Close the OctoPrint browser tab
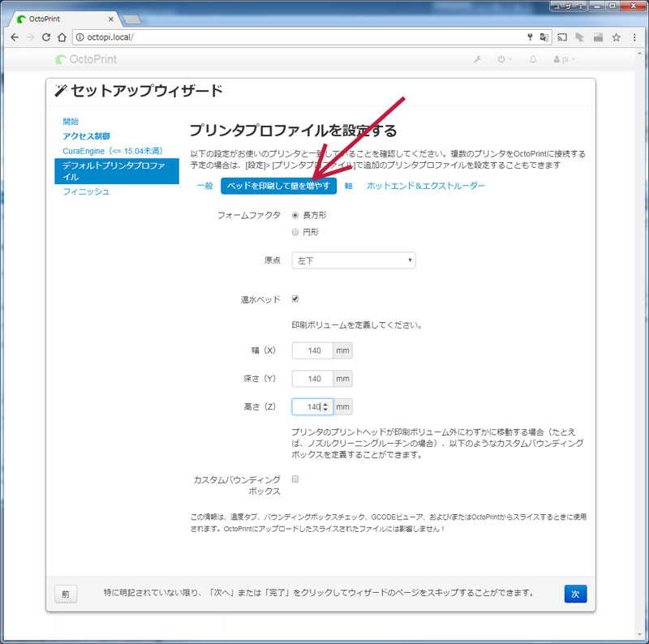 (110, 19)
